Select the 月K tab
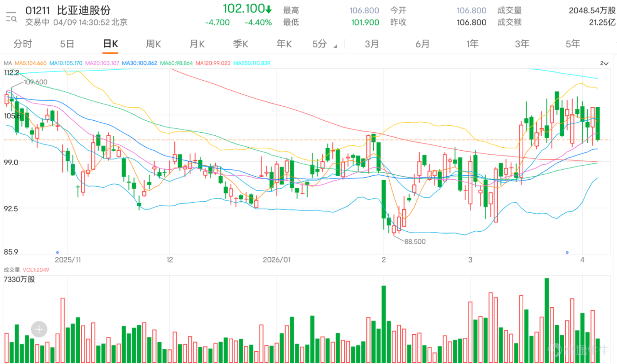Viewport: 617px width, 364px height. click(x=197, y=44)
